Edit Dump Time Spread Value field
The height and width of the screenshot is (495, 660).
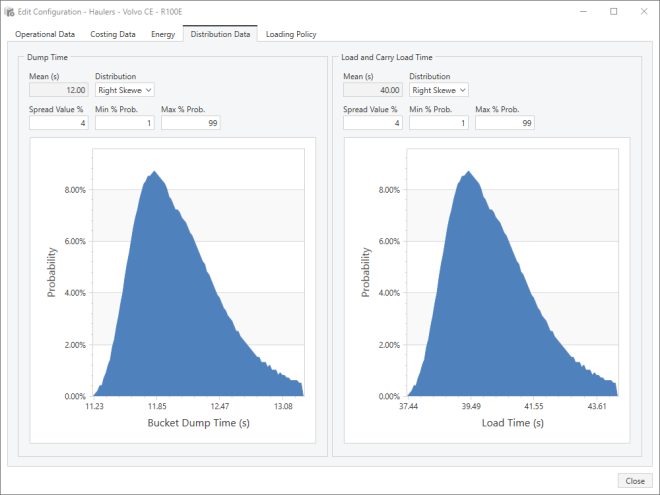(x=59, y=123)
